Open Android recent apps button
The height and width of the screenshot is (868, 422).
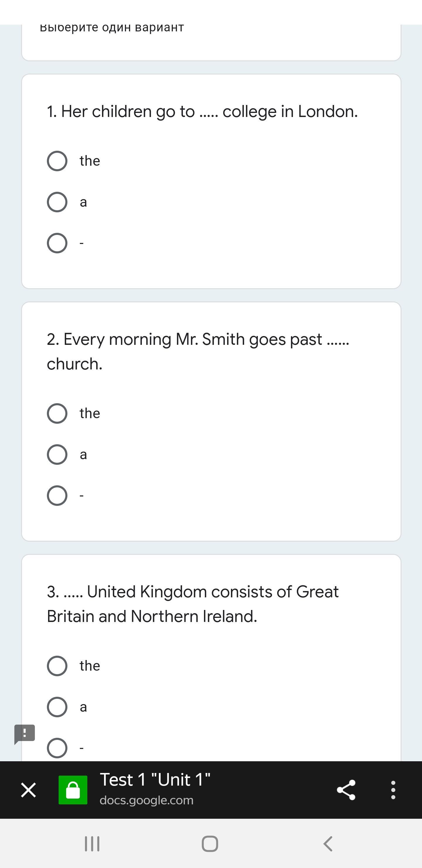92,844
